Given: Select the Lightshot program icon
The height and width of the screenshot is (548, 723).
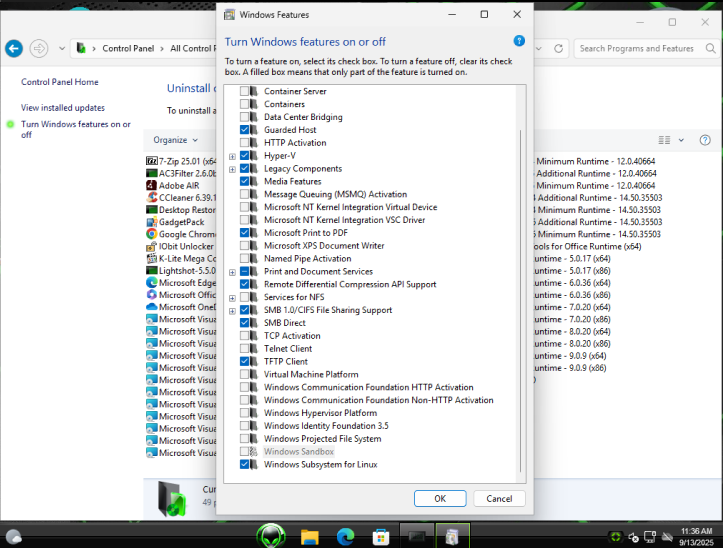Looking at the screenshot, I should [151, 270].
